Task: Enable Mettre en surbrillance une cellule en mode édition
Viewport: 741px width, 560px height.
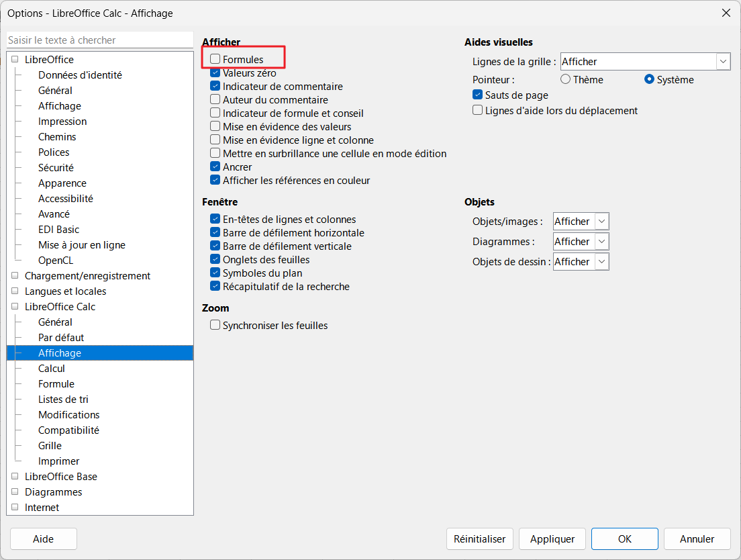Action: click(215, 154)
